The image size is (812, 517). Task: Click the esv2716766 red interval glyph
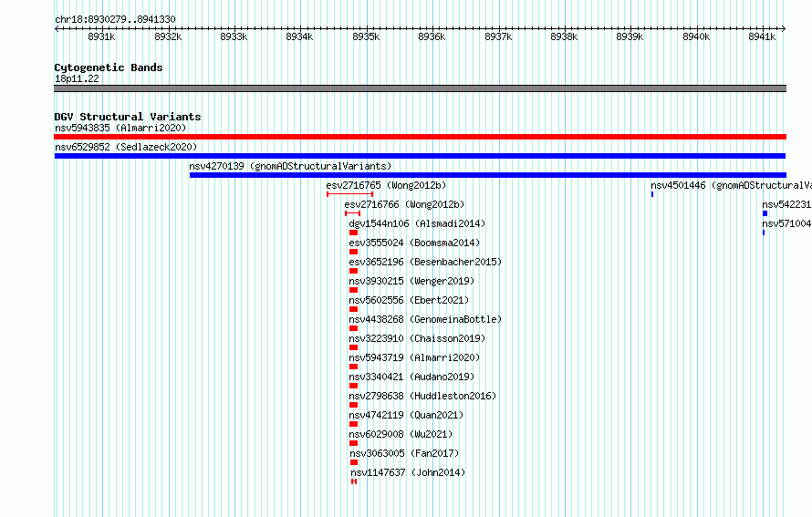(x=353, y=213)
